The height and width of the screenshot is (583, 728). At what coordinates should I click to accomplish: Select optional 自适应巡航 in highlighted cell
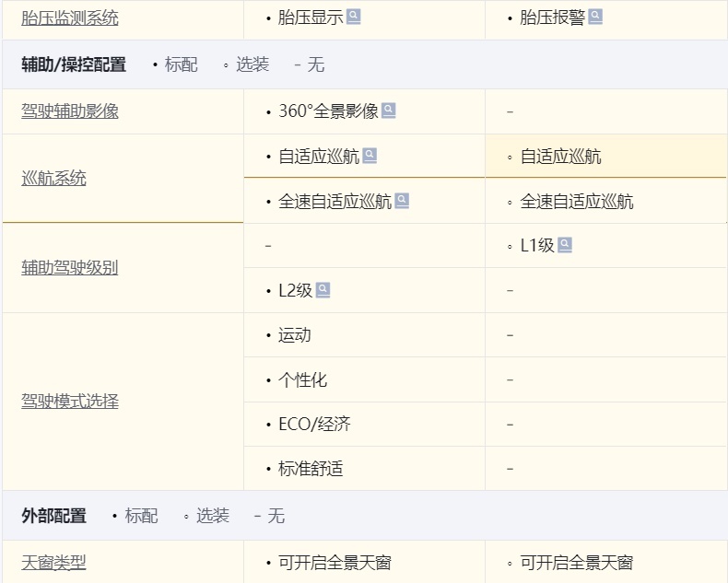click(561, 157)
